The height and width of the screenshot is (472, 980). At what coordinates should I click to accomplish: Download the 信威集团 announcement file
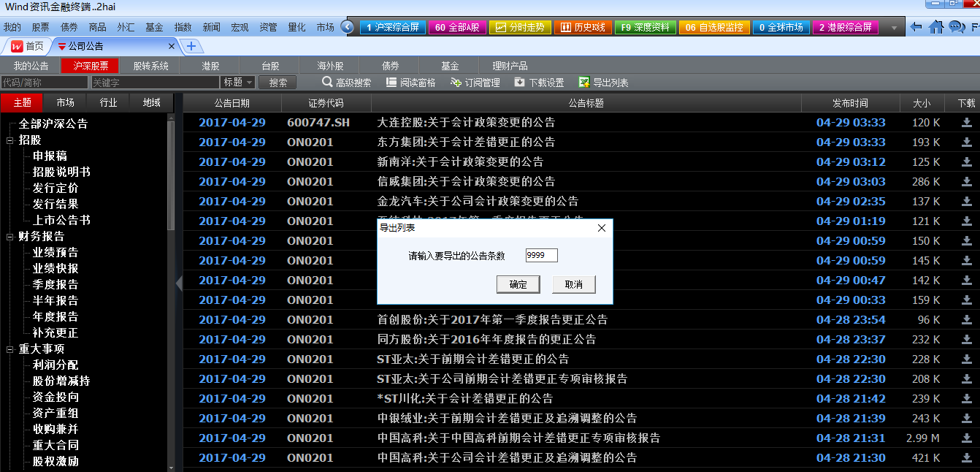click(x=966, y=182)
